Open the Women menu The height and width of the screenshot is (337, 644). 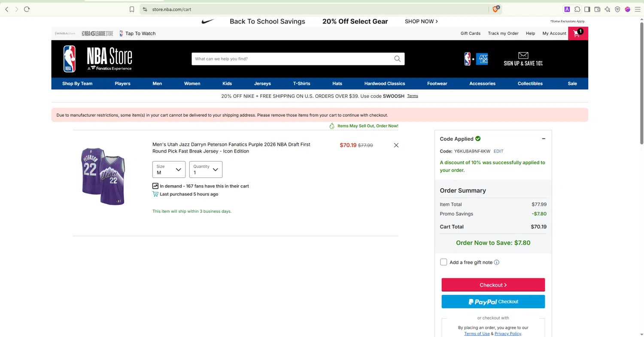click(192, 84)
